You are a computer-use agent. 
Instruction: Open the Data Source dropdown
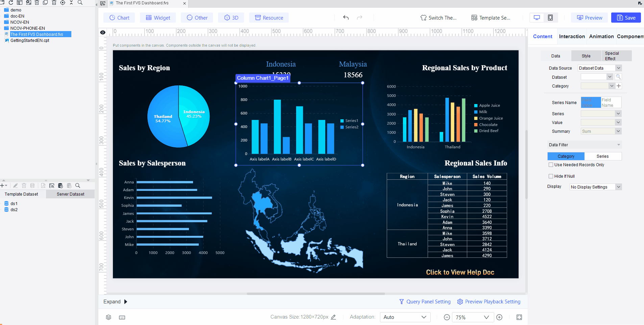599,68
